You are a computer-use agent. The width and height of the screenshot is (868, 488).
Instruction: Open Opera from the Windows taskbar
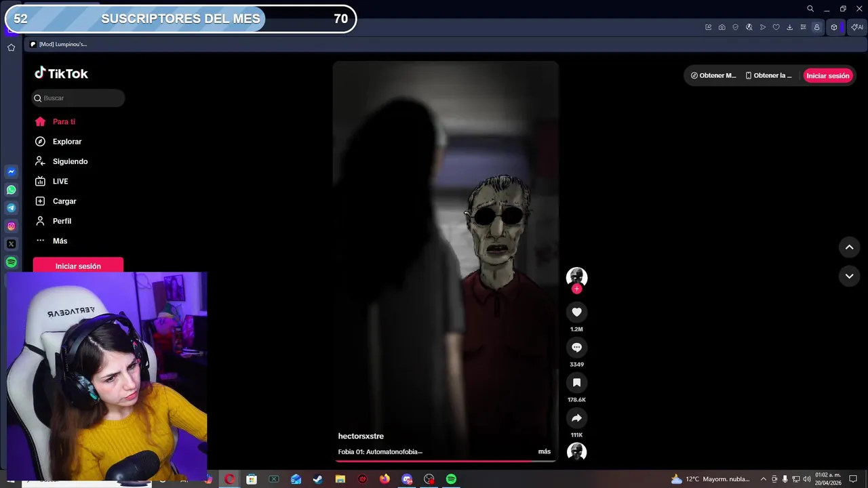[230, 479]
